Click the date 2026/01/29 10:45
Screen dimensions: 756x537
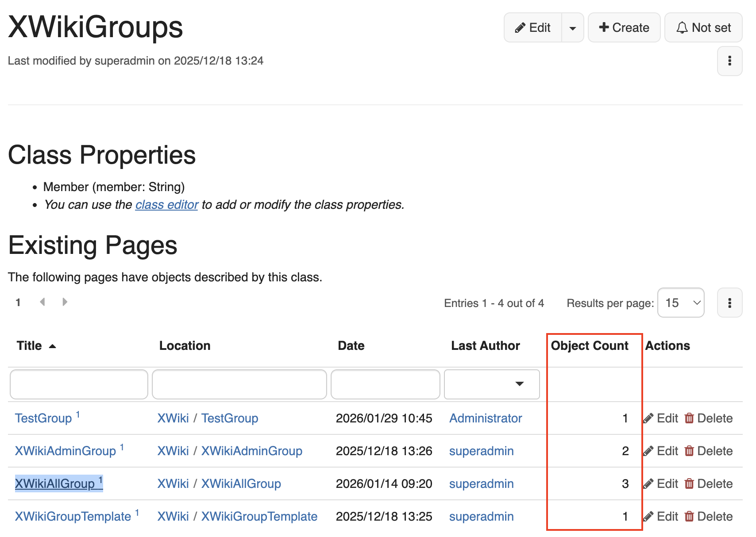384,418
